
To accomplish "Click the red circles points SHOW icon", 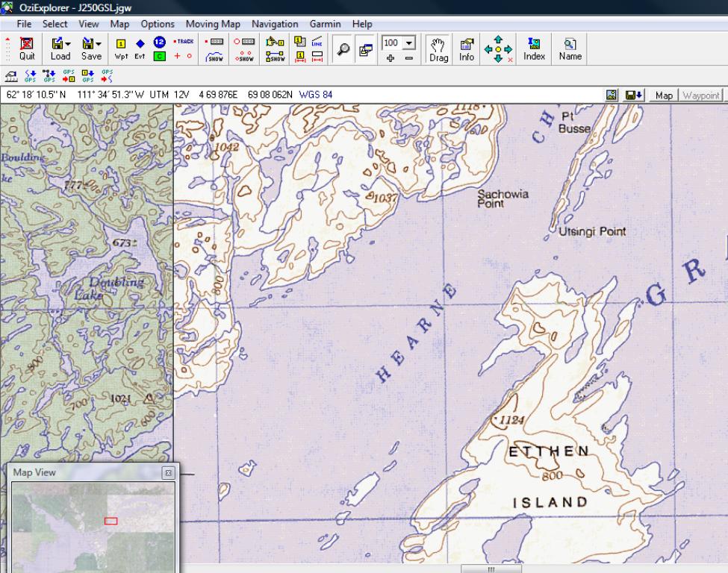I will (x=244, y=57).
